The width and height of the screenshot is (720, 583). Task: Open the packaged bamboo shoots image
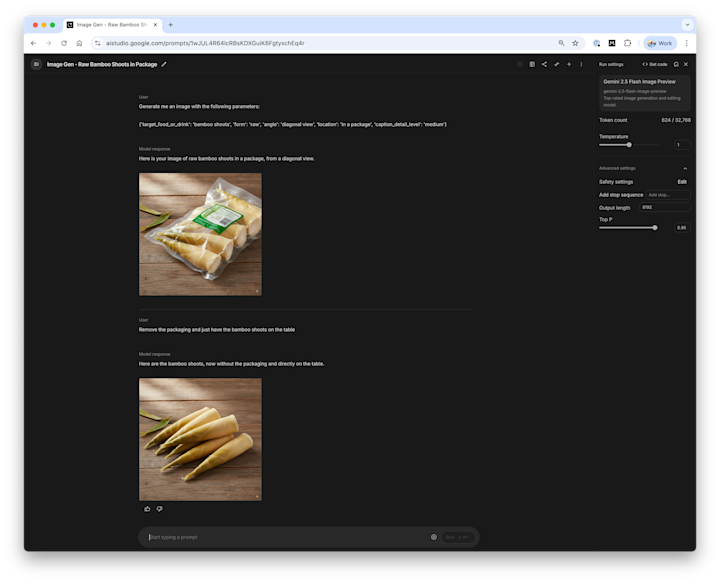tap(200, 234)
